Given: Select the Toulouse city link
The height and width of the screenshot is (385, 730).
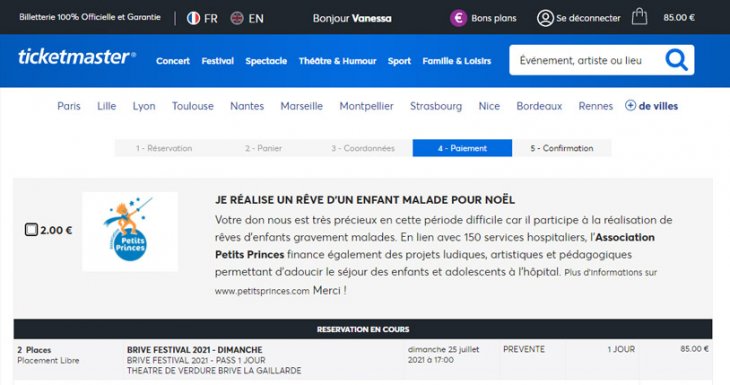Looking at the screenshot, I should click(x=193, y=106).
